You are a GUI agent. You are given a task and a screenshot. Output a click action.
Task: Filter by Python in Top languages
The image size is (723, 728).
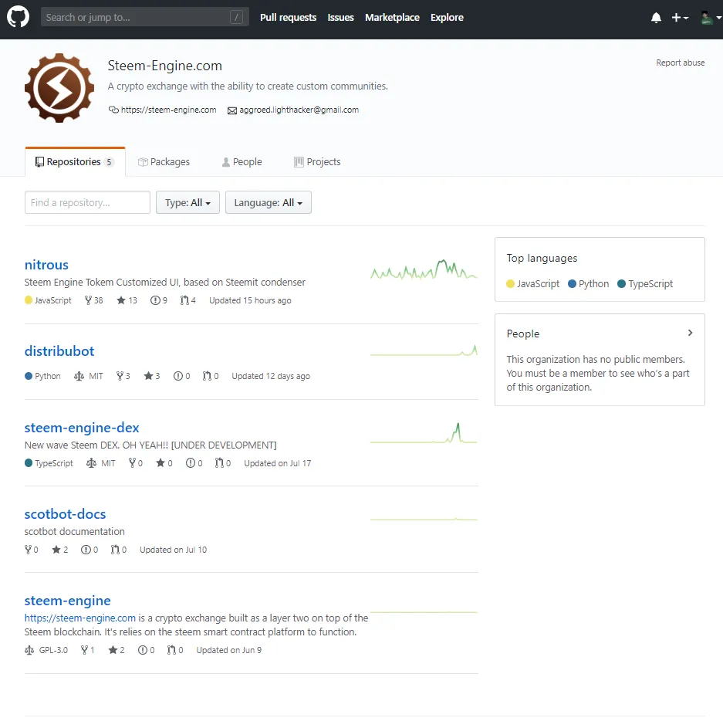pyautogui.click(x=589, y=283)
